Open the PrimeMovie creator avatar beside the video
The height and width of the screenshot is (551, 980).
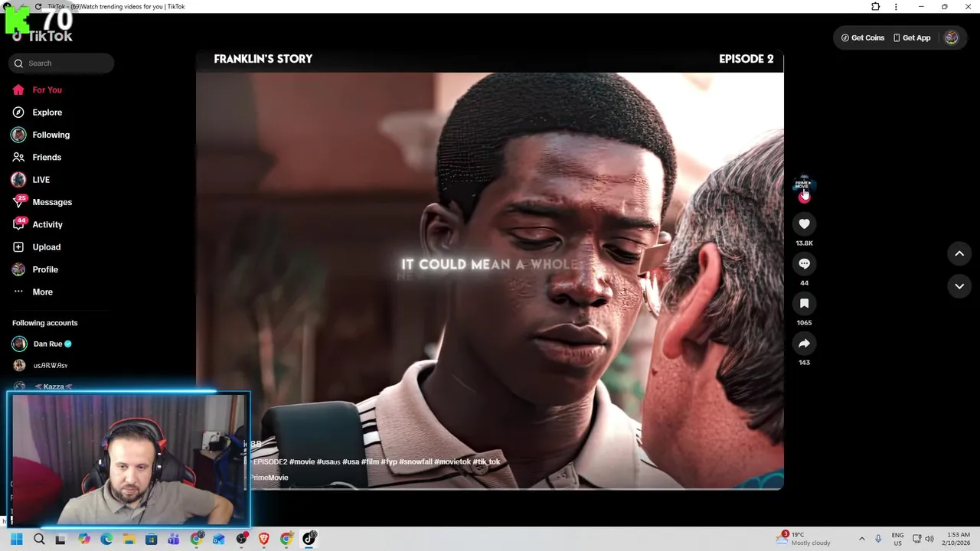coord(803,184)
